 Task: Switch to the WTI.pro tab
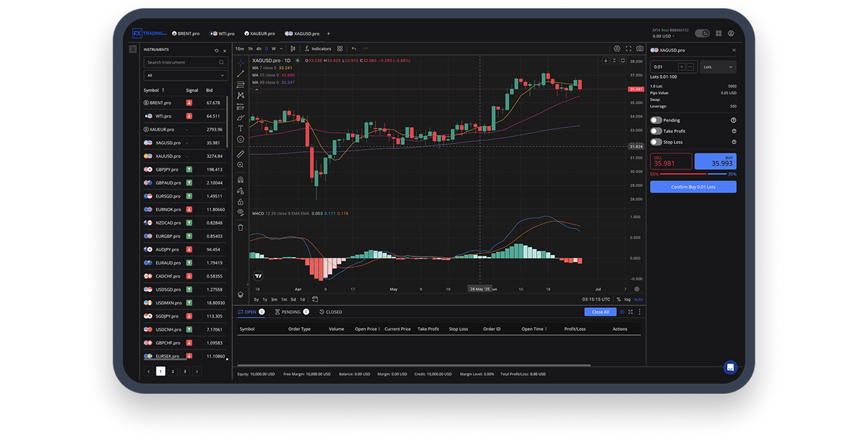(x=223, y=33)
